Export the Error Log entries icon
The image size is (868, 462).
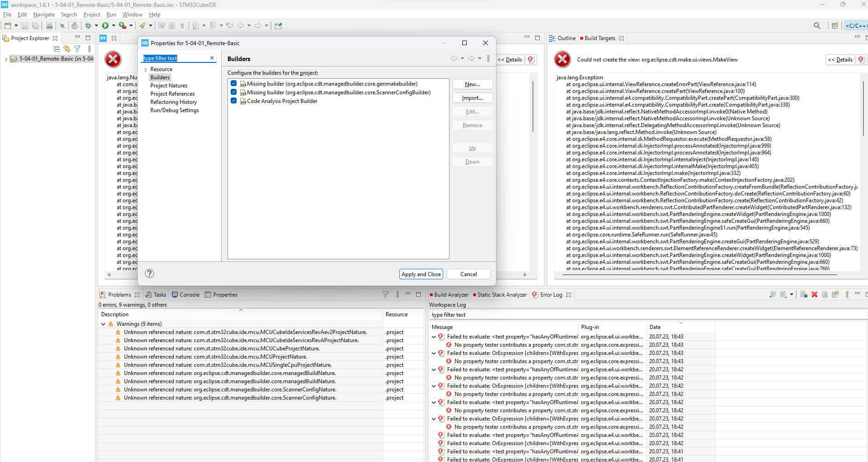click(836, 294)
